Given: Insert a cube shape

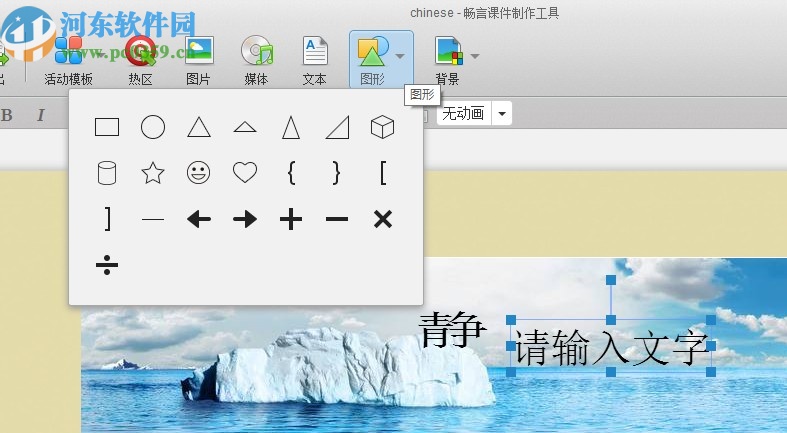Looking at the screenshot, I should pos(382,127).
